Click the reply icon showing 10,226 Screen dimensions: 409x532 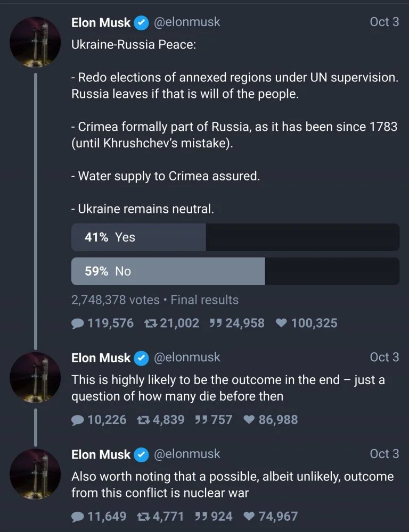pyautogui.click(x=78, y=420)
